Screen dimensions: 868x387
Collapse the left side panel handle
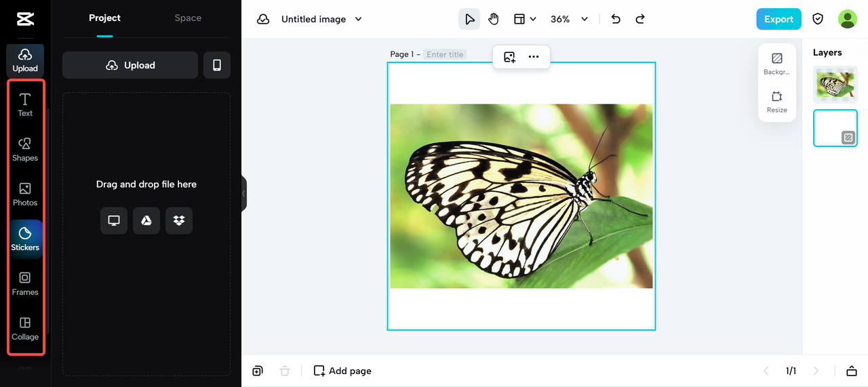click(x=244, y=193)
